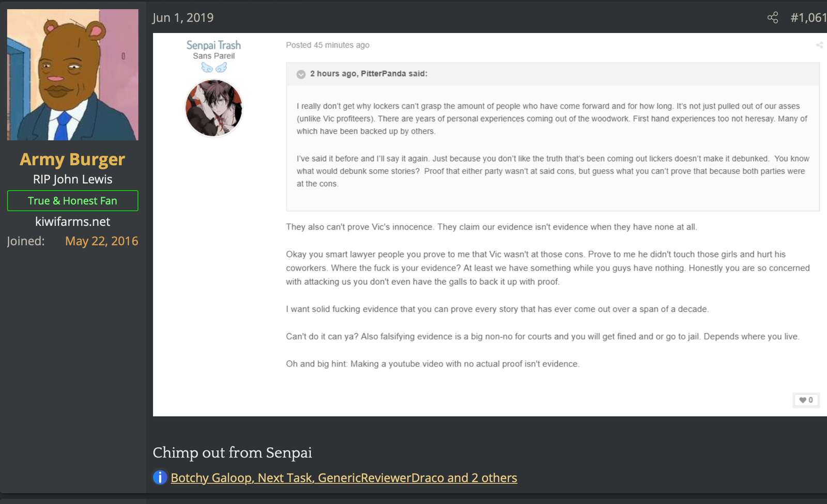This screenshot has height=504, width=827.
Task: Click the Posted 45 minutes ago timestamp
Action: (328, 45)
